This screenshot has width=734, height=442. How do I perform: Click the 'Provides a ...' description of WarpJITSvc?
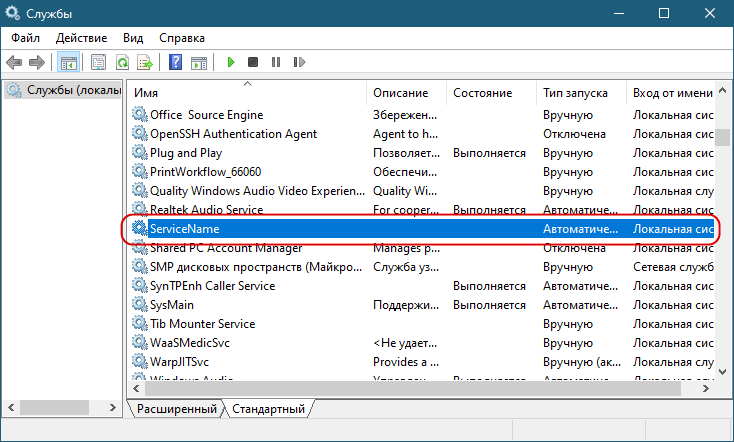click(x=406, y=362)
